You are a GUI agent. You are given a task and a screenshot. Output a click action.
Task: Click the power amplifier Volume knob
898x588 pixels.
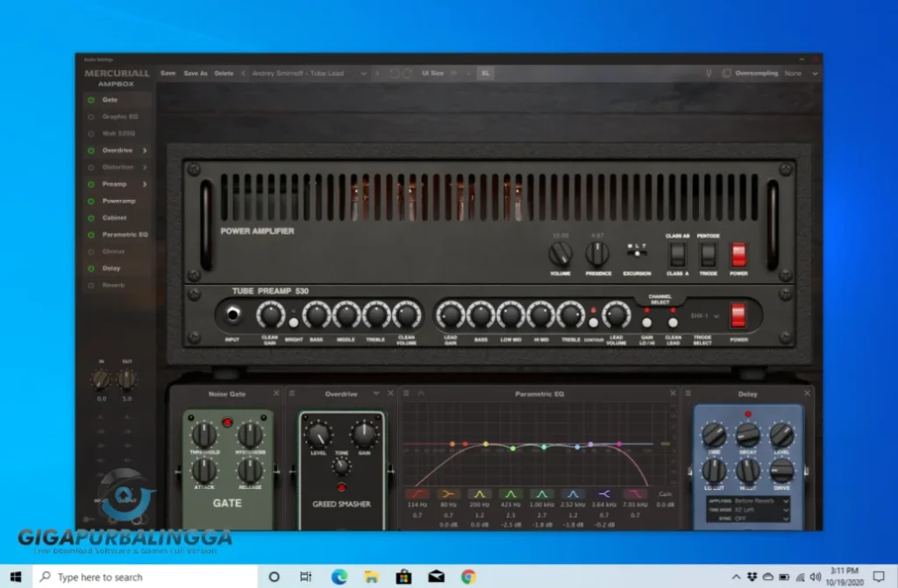(x=559, y=254)
